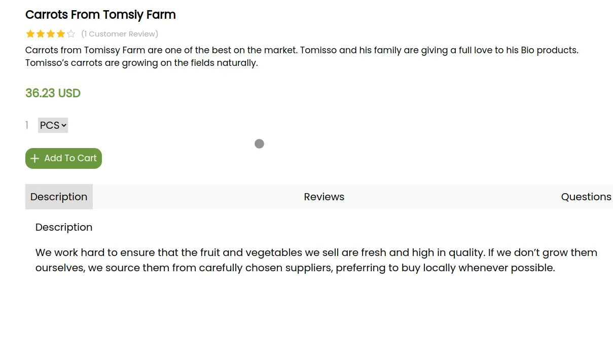Switch to the Reviews tab
Screen dimensions: 613x364
click(x=324, y=197)
